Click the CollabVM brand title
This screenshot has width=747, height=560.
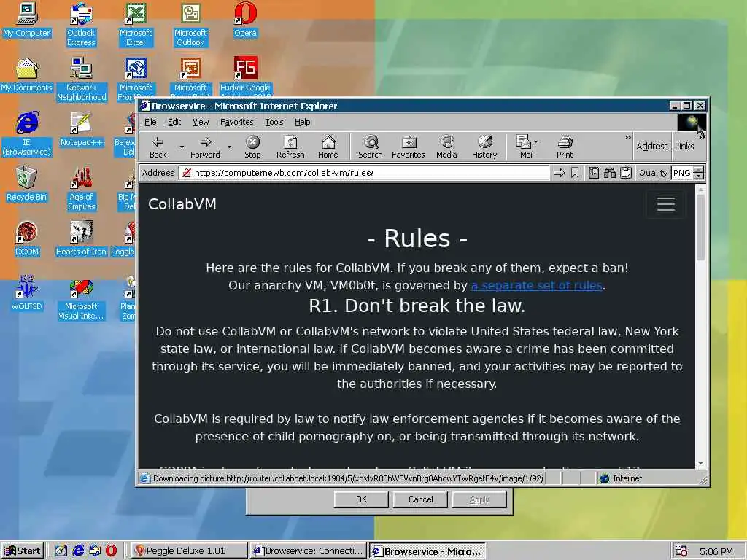click(182, 204)
